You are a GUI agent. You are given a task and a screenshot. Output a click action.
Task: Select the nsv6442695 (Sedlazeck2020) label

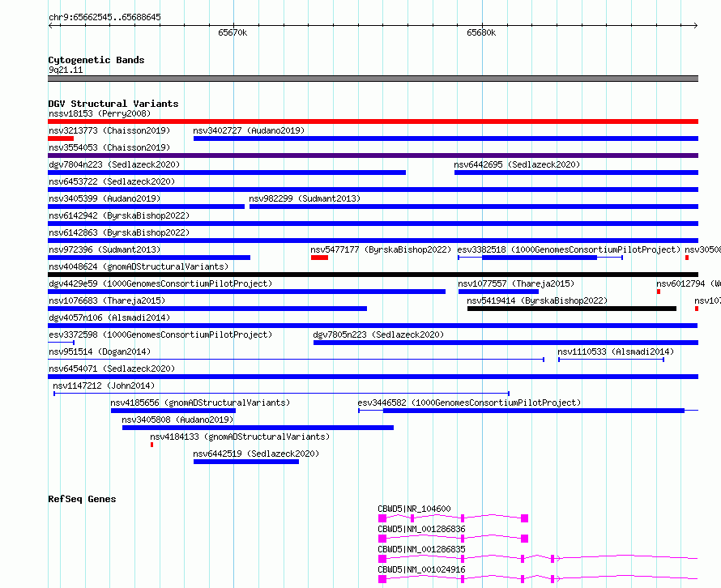tap(517, 164)
